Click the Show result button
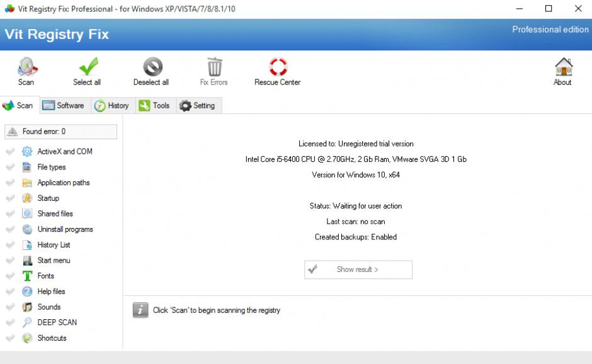Image resolution: width=592 pixels, height=364 pixels. click(x=358, y=270)
